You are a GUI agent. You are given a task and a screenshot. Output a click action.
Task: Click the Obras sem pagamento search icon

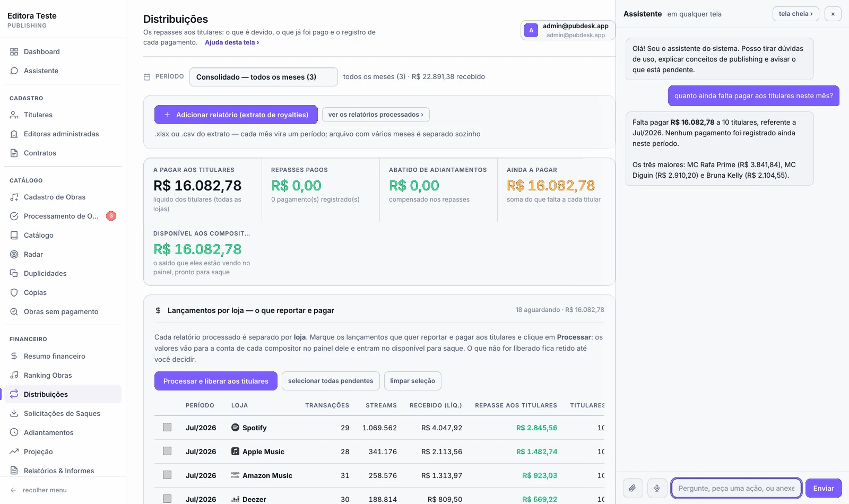pyautogui.click(x=14, y=311)
